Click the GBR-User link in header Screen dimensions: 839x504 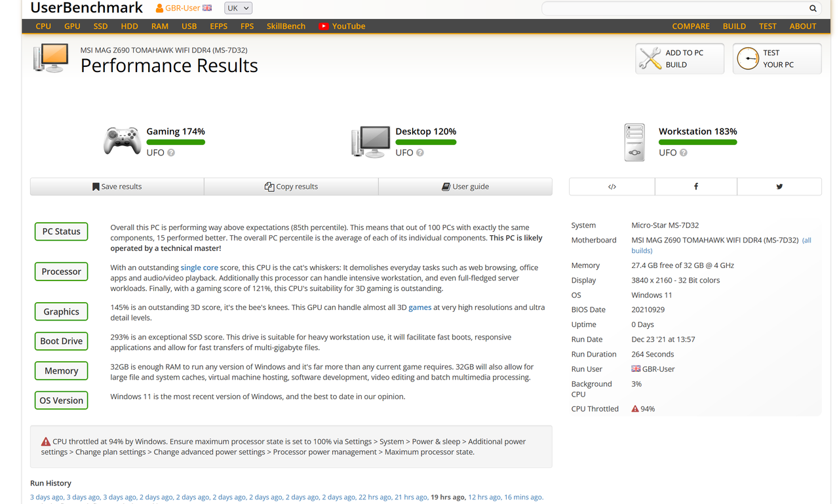coord(183,8)
